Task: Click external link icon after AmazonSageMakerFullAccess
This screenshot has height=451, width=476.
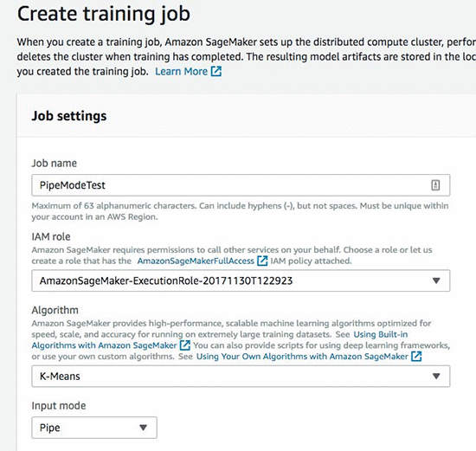Action: (x=262, y=261)
